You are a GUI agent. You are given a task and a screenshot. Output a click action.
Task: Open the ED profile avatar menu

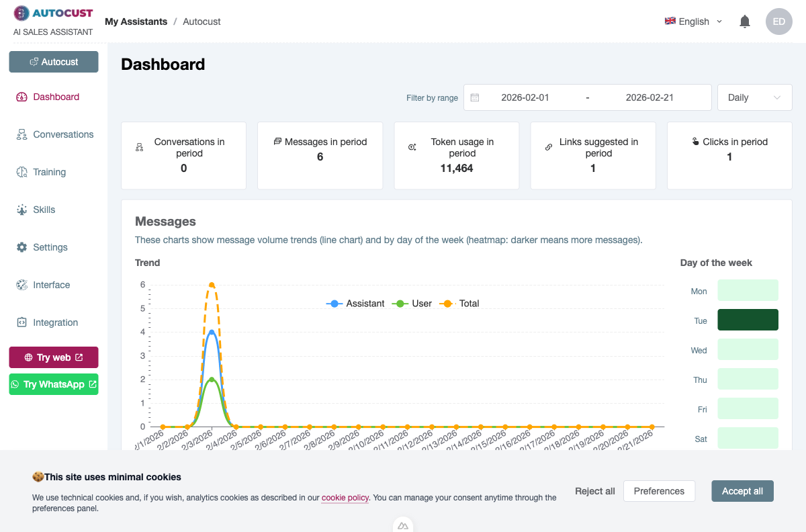pos(779,21)
